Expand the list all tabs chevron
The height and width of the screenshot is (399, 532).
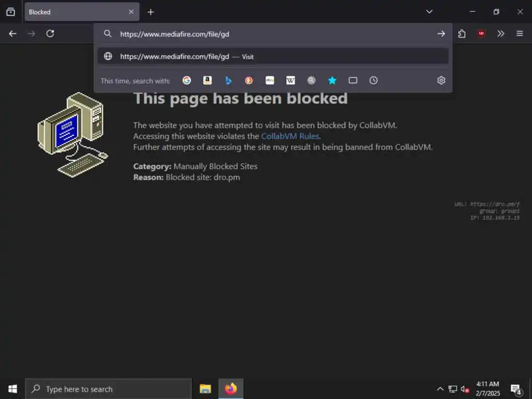tap(429, 11)
